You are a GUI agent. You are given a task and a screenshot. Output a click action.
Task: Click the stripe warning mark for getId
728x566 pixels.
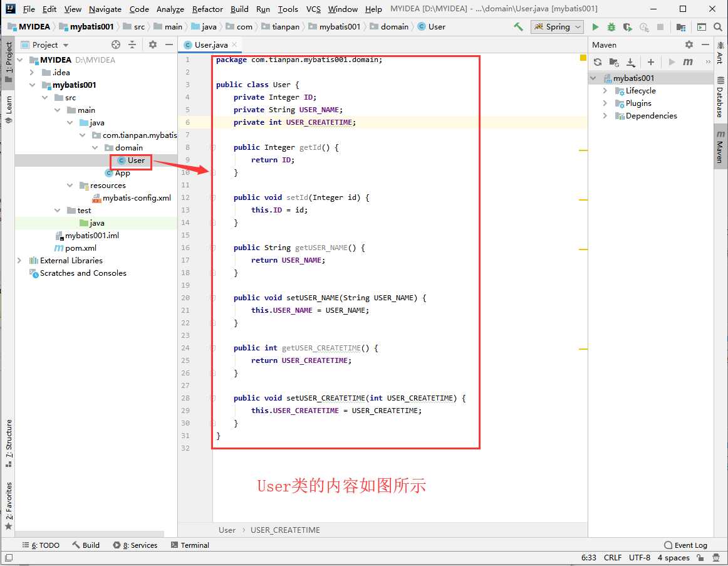point(583,150)
